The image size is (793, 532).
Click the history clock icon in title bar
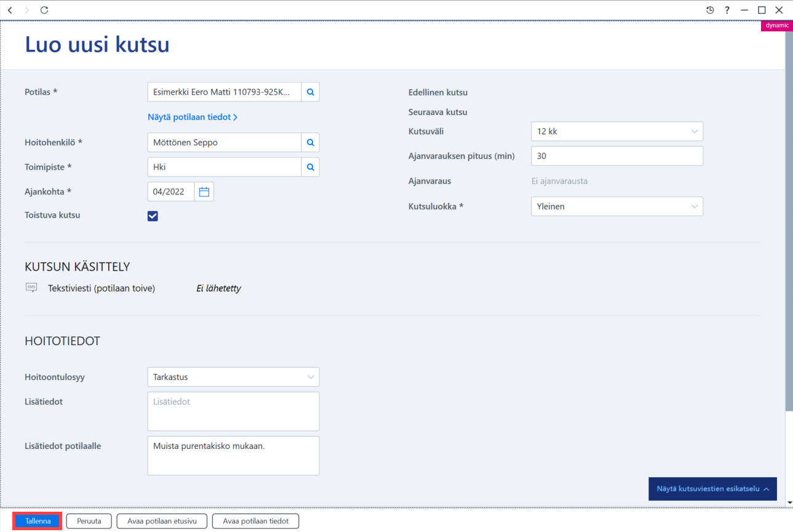pos(710,10)
